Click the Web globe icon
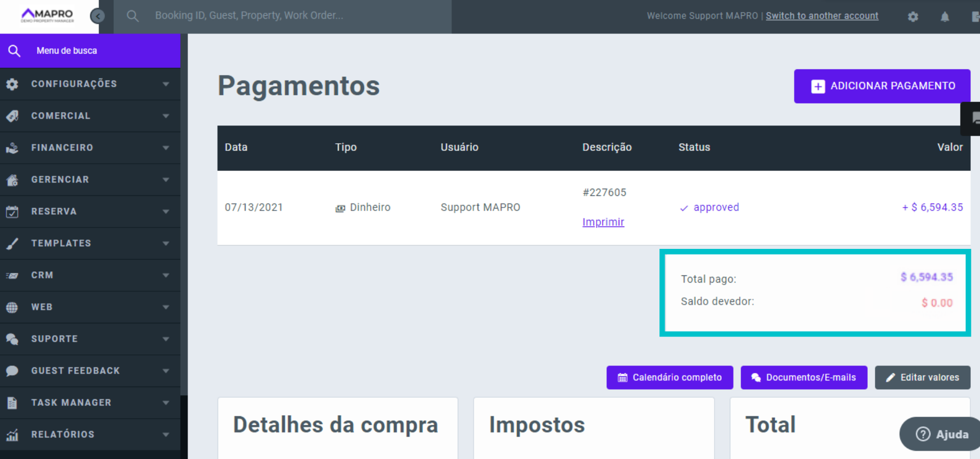Screen dimensions: 980x459 click(12, 307)
